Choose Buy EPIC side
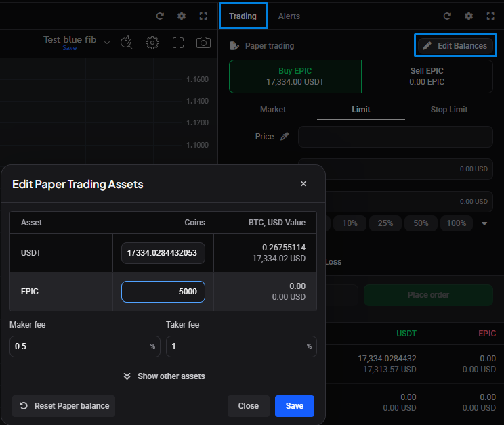The image size is (504, 425). click(x=295, y=76)
